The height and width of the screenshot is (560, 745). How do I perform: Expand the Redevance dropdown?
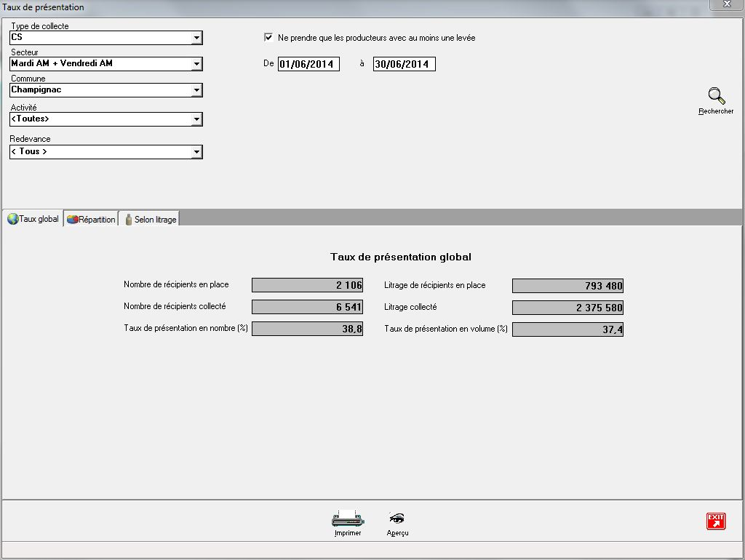(196, 152)
